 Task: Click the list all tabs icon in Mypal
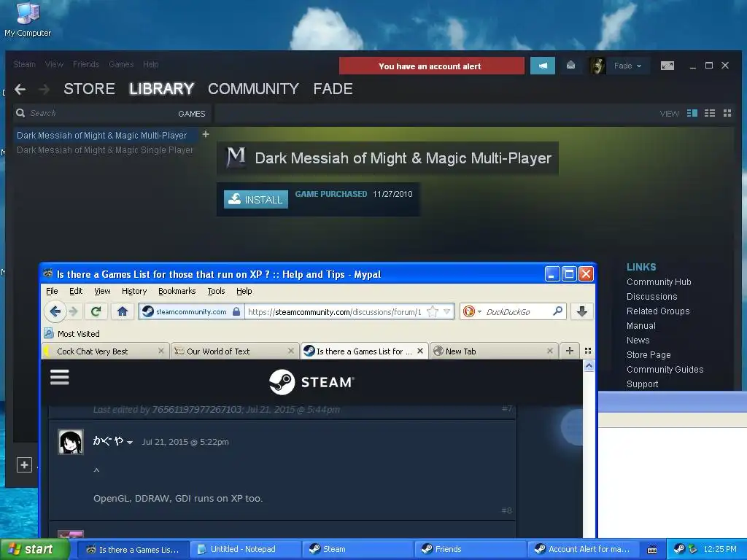(x=588, y=351)
